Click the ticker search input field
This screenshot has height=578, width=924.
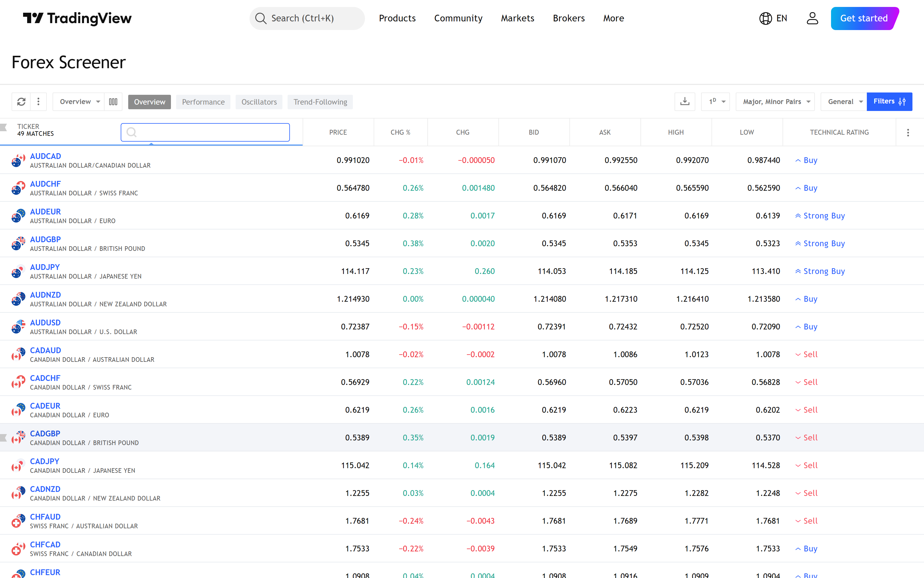click(205, 132)
